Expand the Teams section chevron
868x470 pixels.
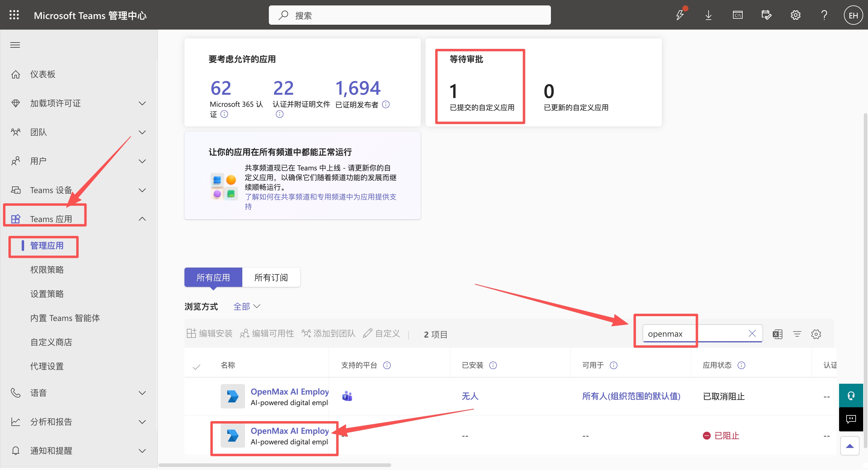142,132
